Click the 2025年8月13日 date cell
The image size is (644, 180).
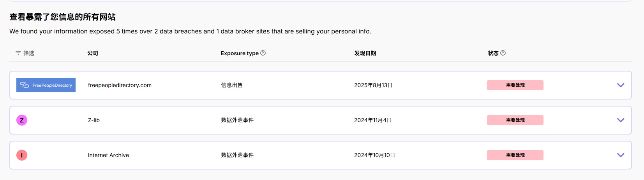(x=373, y=85)
